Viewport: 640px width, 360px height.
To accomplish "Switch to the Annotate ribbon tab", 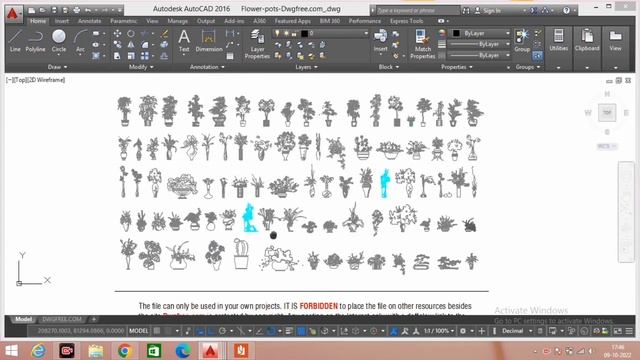I will pyautogui.click(x=89, y=21).
